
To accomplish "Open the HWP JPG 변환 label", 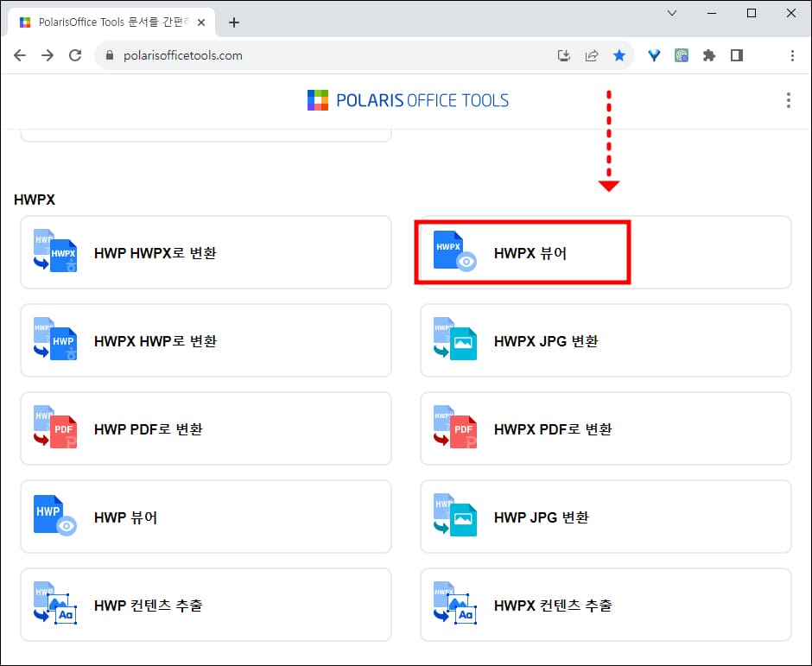I will (x=541, y=517).
